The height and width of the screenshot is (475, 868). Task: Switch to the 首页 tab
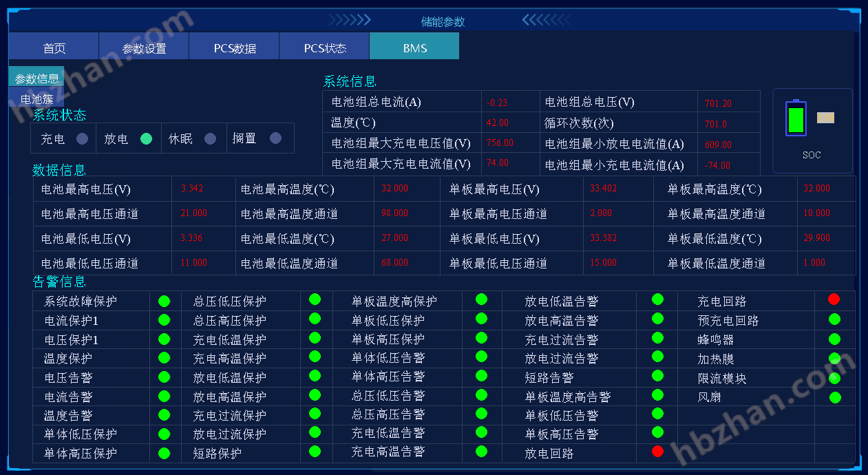point(54,47)
